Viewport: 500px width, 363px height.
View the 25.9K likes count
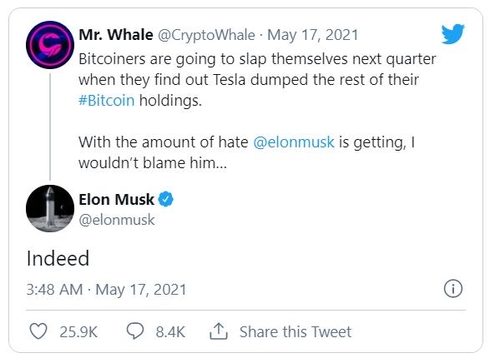(x=79, y=332)
